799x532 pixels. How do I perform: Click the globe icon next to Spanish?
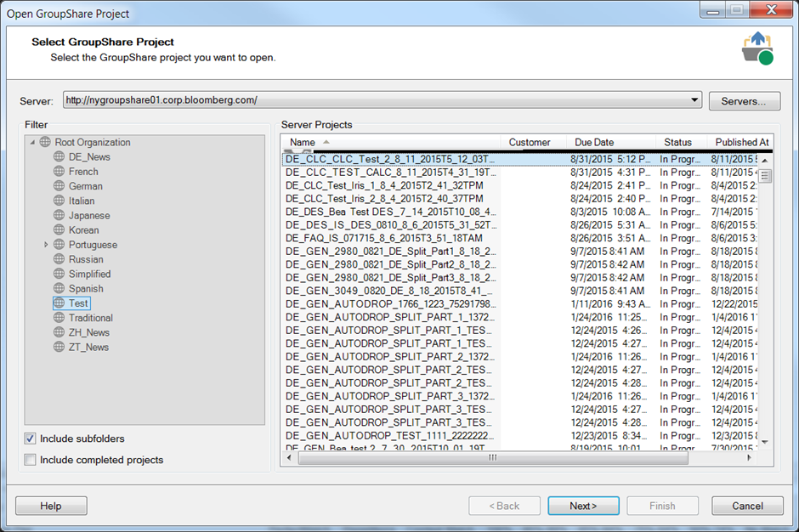59,289
